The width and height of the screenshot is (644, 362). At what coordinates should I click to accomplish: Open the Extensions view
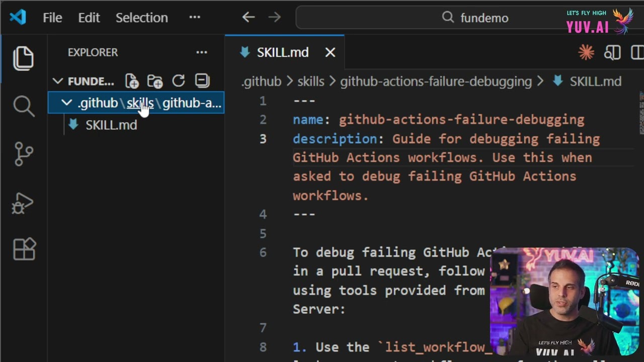point(24,249)
